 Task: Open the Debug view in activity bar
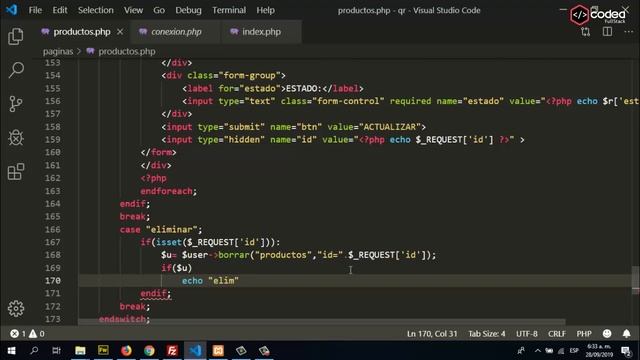[16, 138]
